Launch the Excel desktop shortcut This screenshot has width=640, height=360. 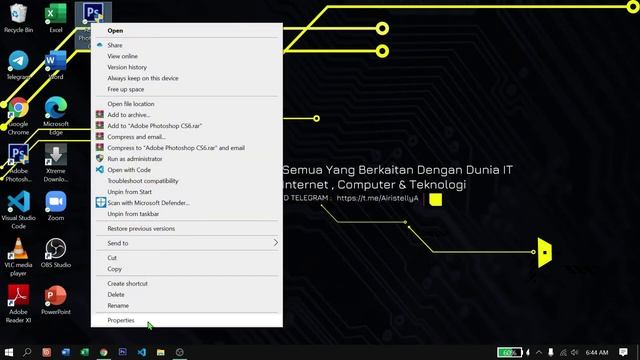pos(56,18)
